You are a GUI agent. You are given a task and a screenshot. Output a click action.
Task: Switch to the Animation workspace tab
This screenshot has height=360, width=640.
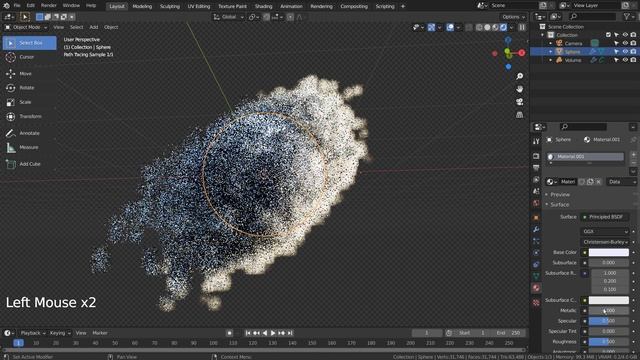click(291, 6)
